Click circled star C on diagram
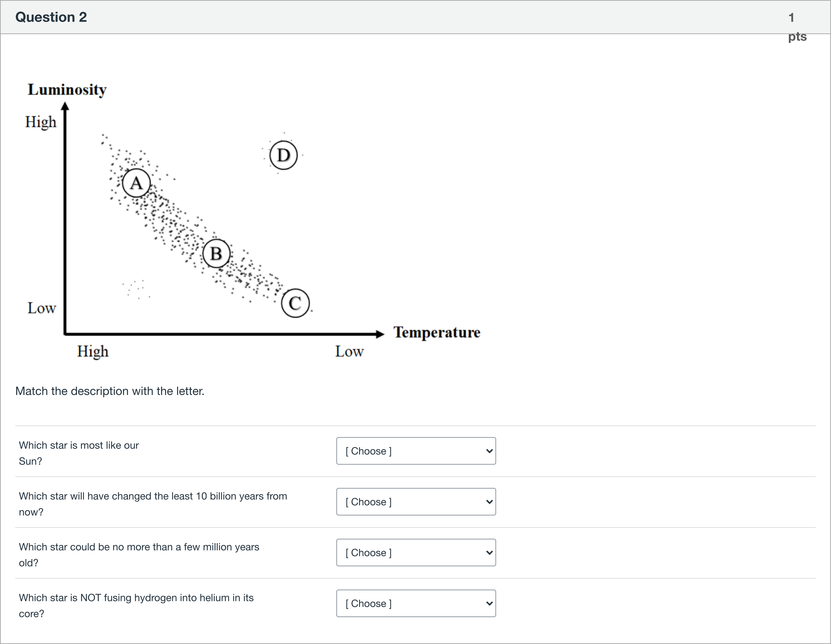831x644 pixels. pos(295,303)
